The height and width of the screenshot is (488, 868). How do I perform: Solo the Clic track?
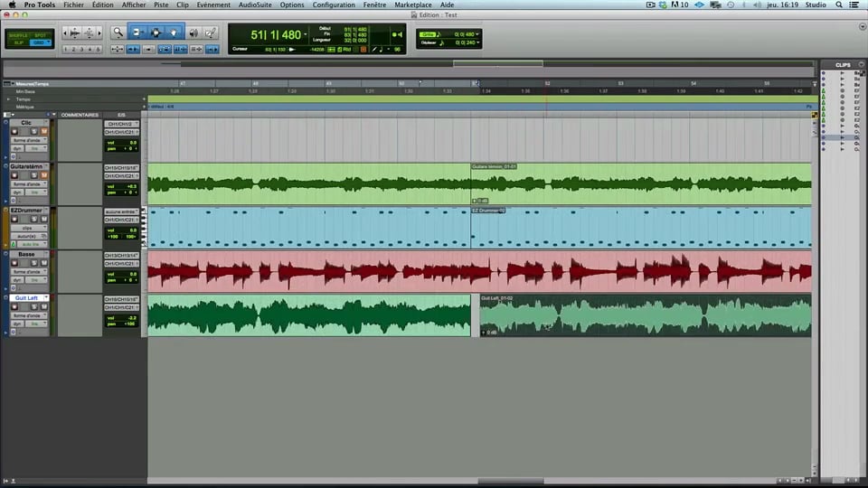pos(33,131)
